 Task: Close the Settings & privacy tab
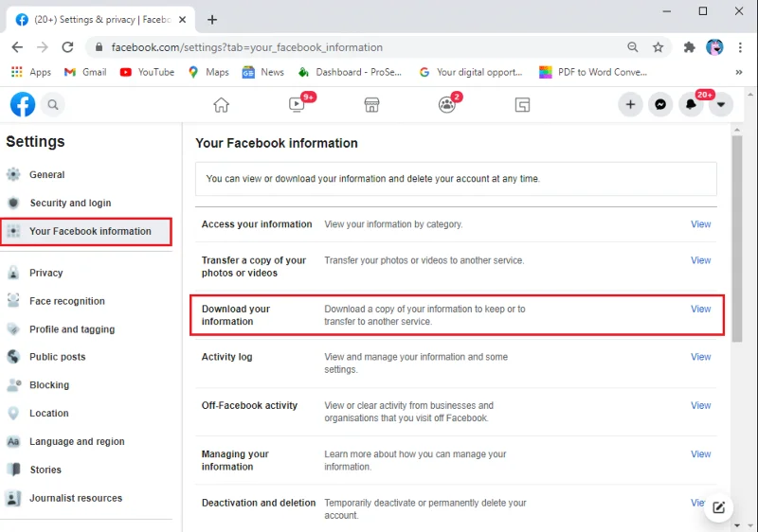[182, 20]
